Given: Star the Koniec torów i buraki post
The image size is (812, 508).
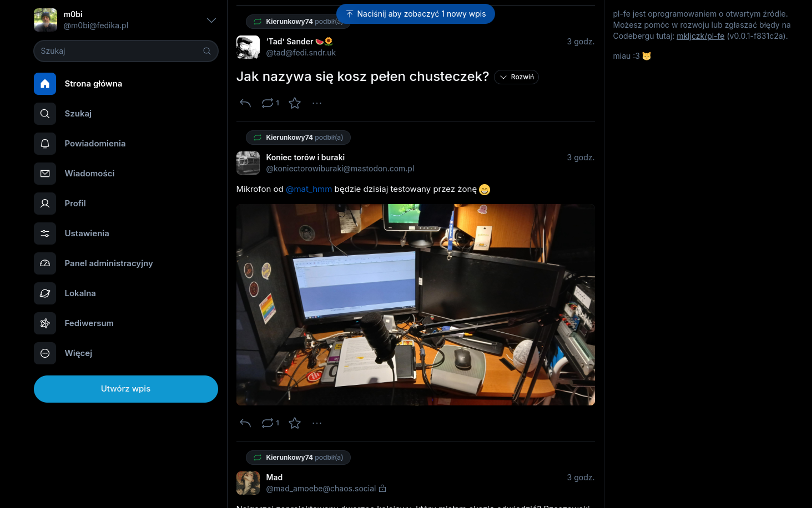Looking at the screenshot, I should coord(295,423).
